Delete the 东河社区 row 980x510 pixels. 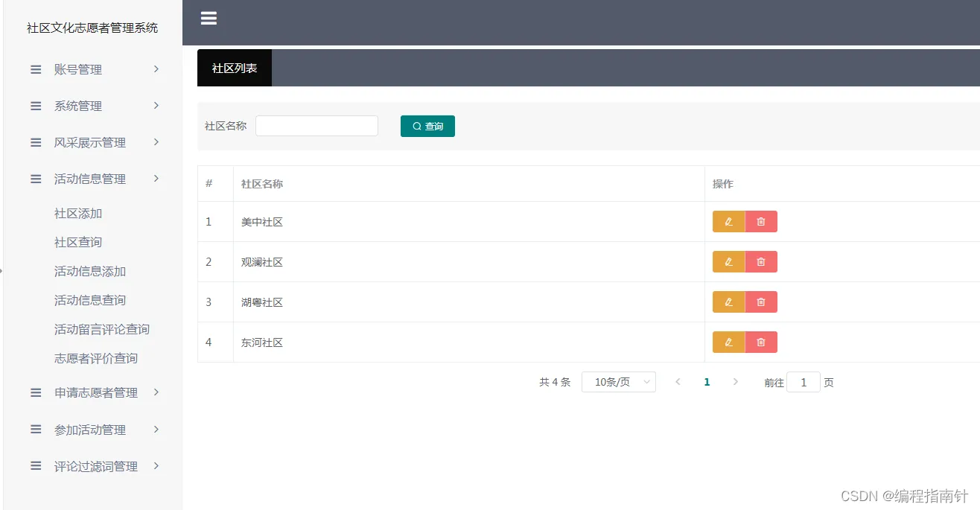pyautogui.click(x=761, y=342)
